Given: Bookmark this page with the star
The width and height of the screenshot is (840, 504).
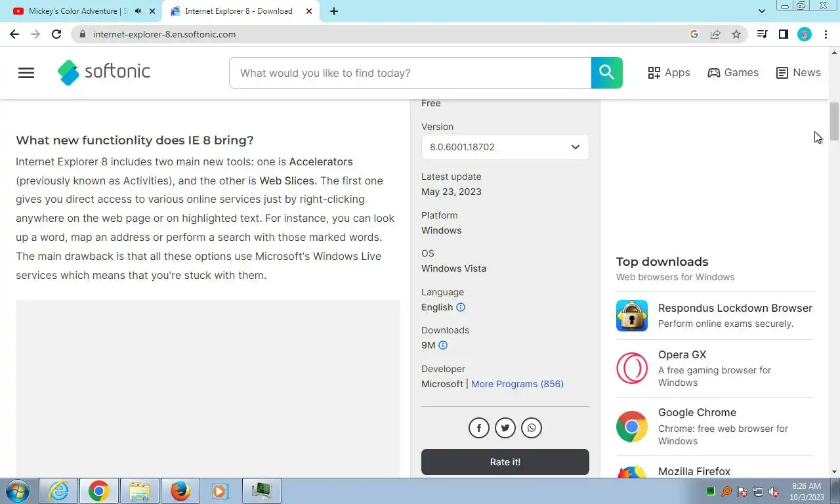Looking at the screenshot, I should pyautogui.click(x=736, y=34).
